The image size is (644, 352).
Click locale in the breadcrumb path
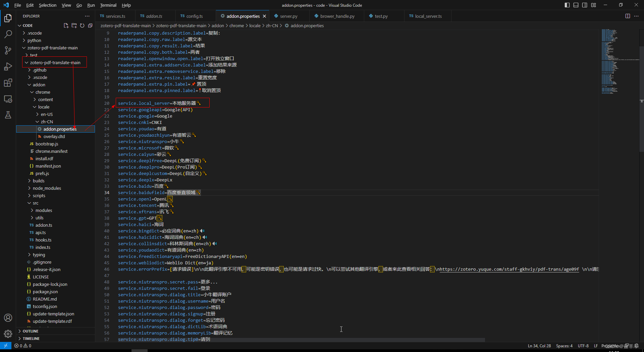[255, 26]
